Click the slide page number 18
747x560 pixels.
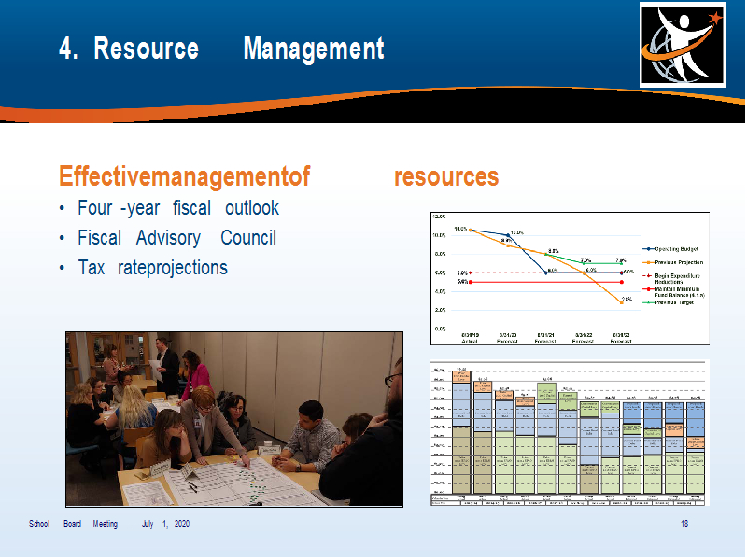click(684, 525)
